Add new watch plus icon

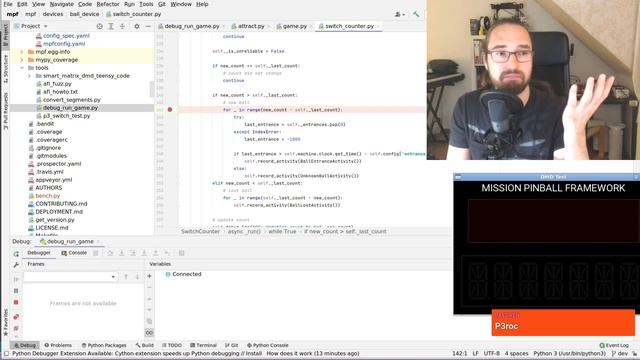(149, 276)
